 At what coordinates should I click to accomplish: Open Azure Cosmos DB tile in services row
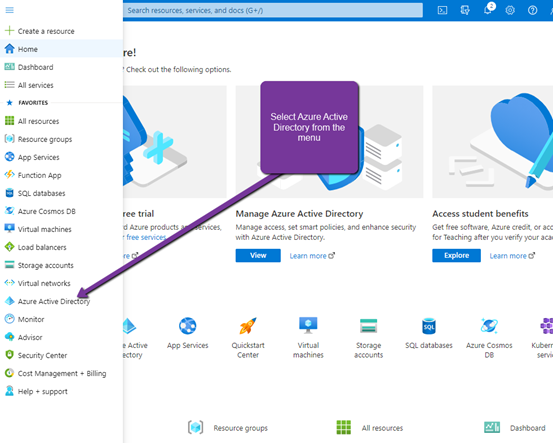489,338
